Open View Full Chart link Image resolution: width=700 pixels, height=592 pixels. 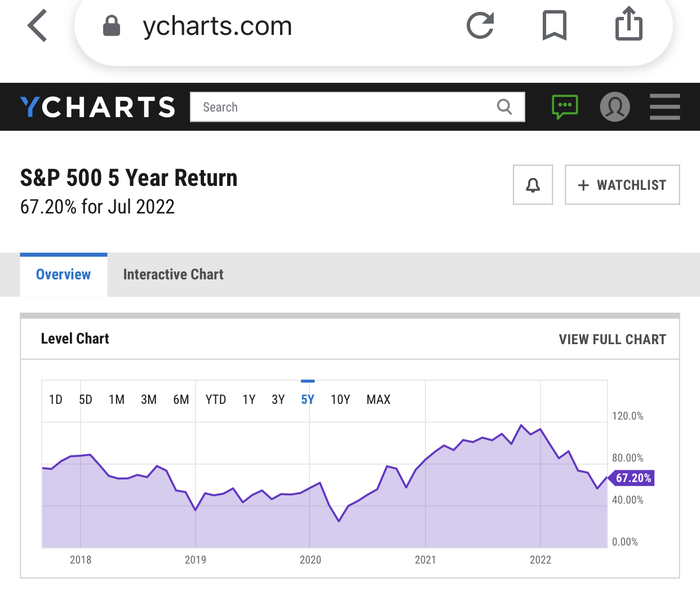click(612, 339)
